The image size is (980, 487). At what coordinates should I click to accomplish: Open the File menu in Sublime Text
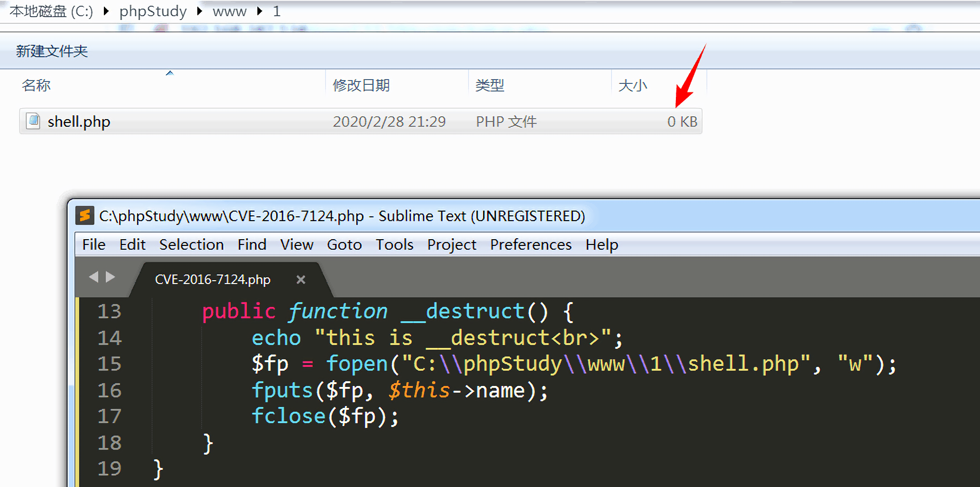[x=94, y=244]
